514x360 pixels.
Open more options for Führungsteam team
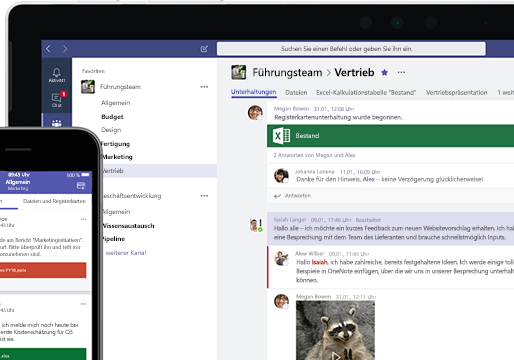coord(204,87)
